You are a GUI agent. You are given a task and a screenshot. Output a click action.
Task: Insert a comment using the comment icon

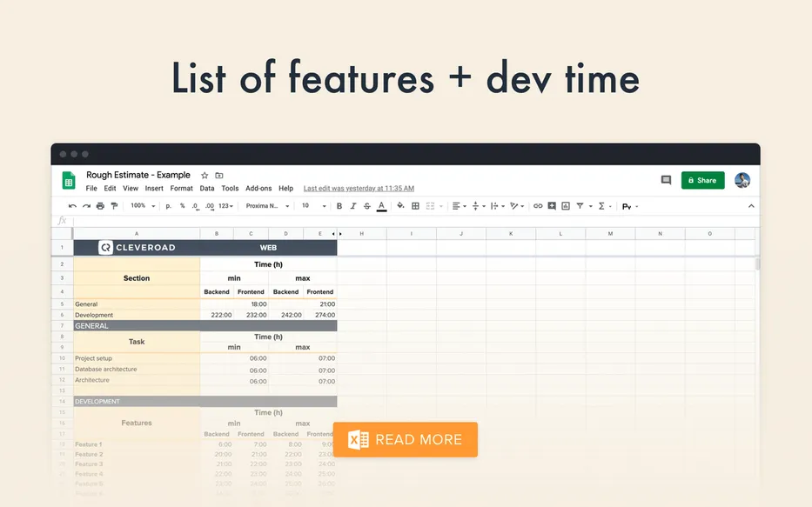pos(552,206)
